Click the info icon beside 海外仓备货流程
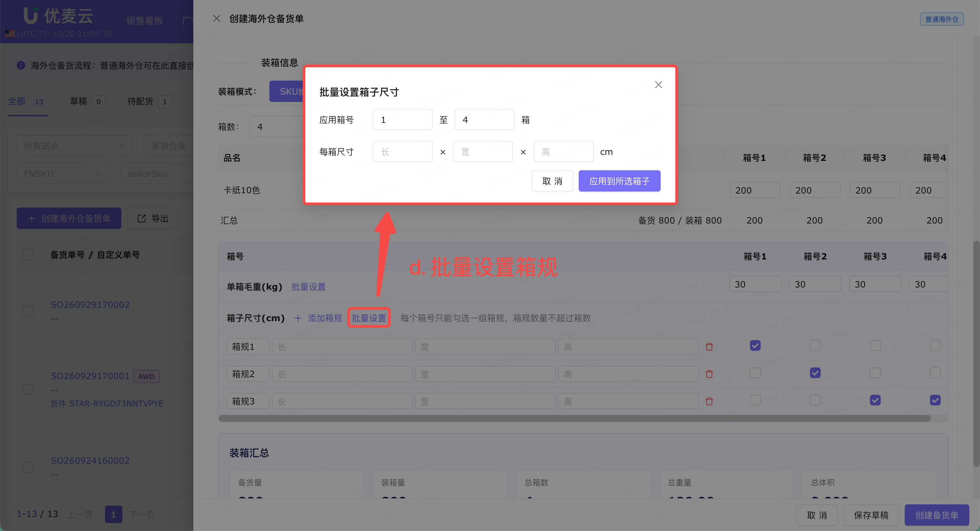The image size is (980, 531). point(21,65)
